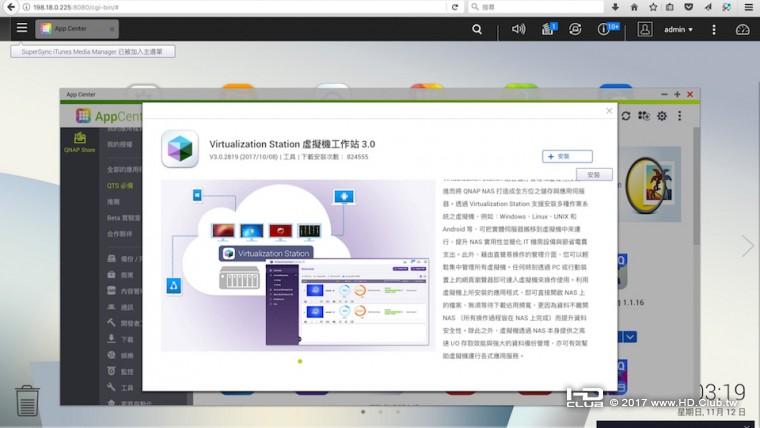Select 推薦 category in sidebar
The width and height of the screenshot is (760, 428).
113,202
